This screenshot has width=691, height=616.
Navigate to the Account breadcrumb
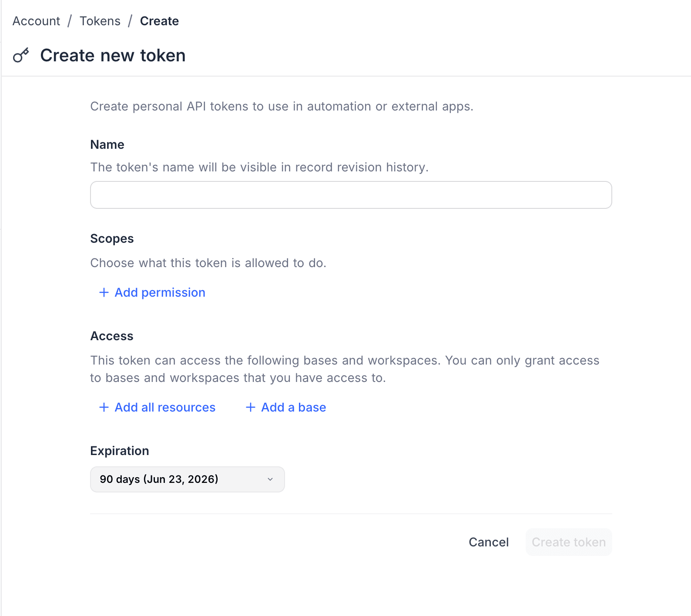tap(36, 20)
